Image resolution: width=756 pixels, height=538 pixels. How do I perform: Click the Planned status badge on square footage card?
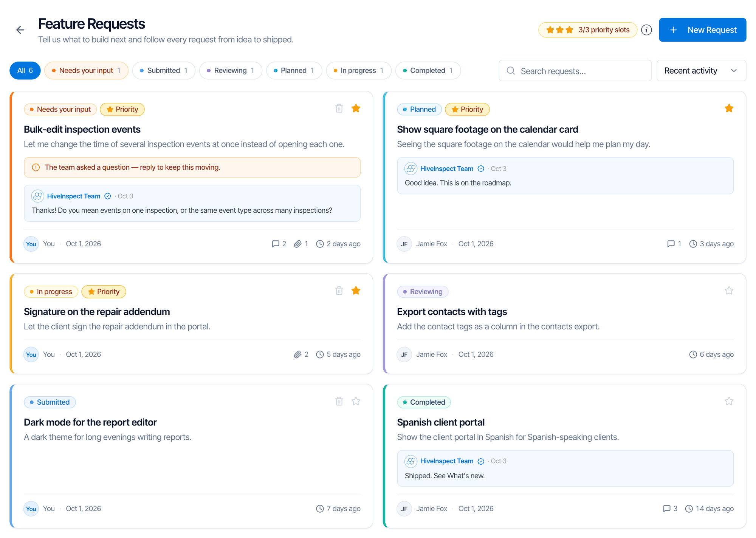(x=419, y=110)
